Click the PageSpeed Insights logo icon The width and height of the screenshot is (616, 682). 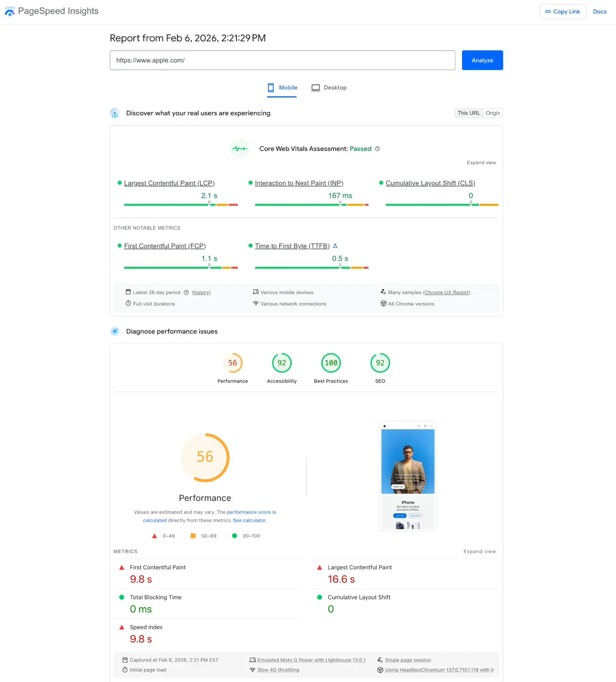pos(10,11)
